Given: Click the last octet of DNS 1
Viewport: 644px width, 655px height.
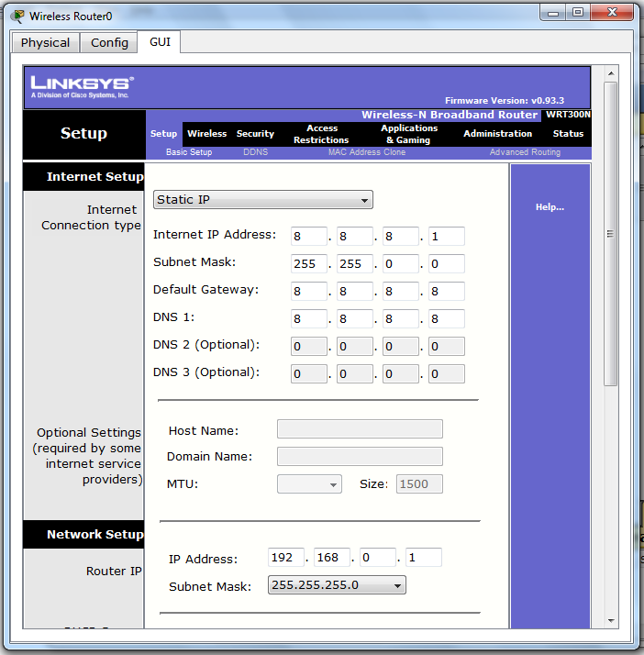Looking at the screenshot, I should 447,319.
